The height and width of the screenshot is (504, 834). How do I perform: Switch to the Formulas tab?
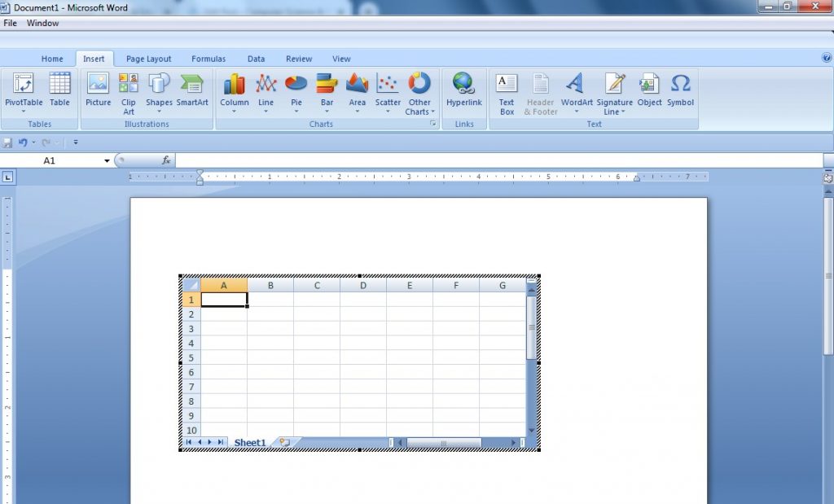[x=208, y=58]
